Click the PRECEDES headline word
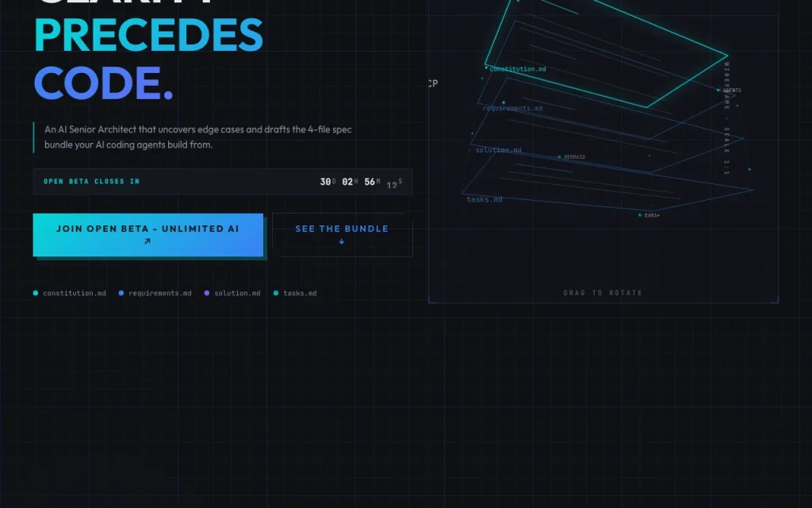Screen dimensions: 812x508 148,35
